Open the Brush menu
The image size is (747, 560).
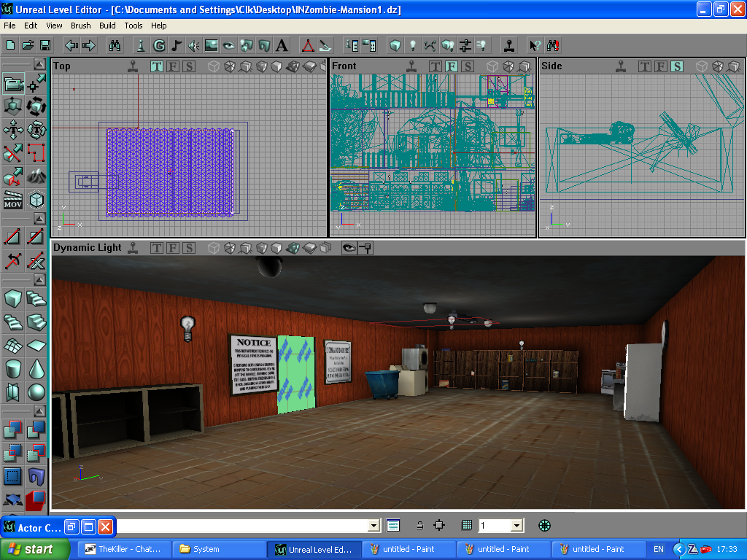(81, 26)
